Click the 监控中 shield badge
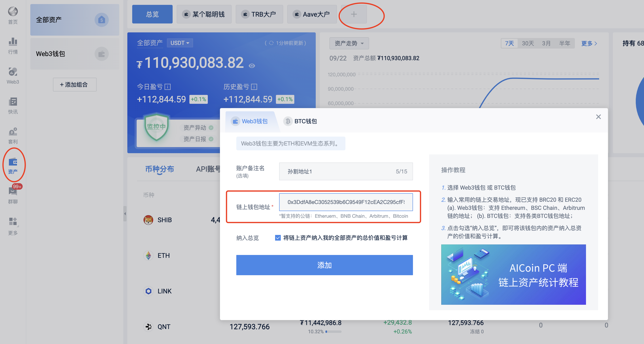 click(156, 127)
